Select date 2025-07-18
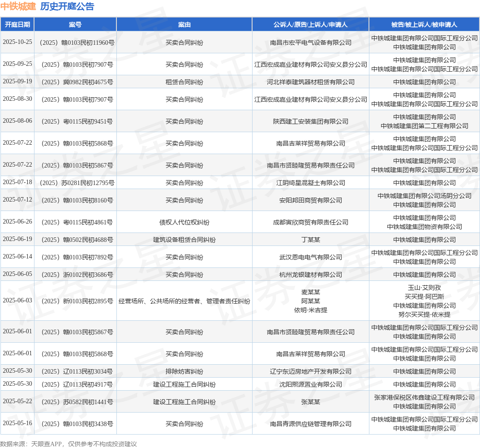The image size is (480, 448). [17, 182]
